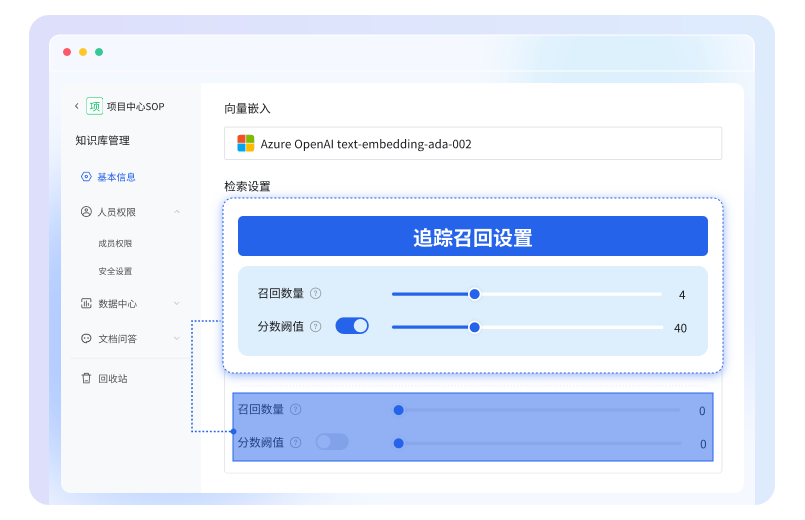
Task: Enable the greyed 分数阈值 toggle in lower panel
Action: pos(332,441)
